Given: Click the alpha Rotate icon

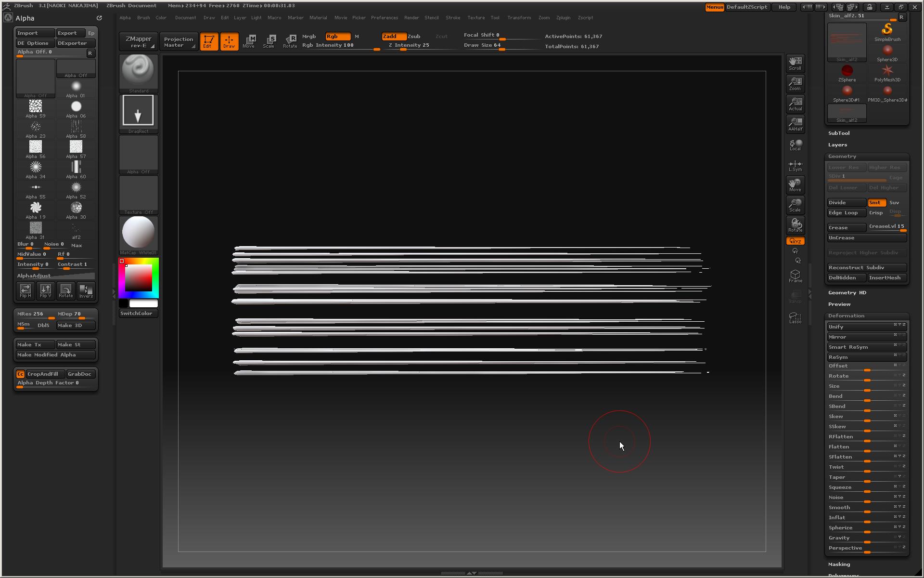Looking at the screenshot, I should (66, 290).
